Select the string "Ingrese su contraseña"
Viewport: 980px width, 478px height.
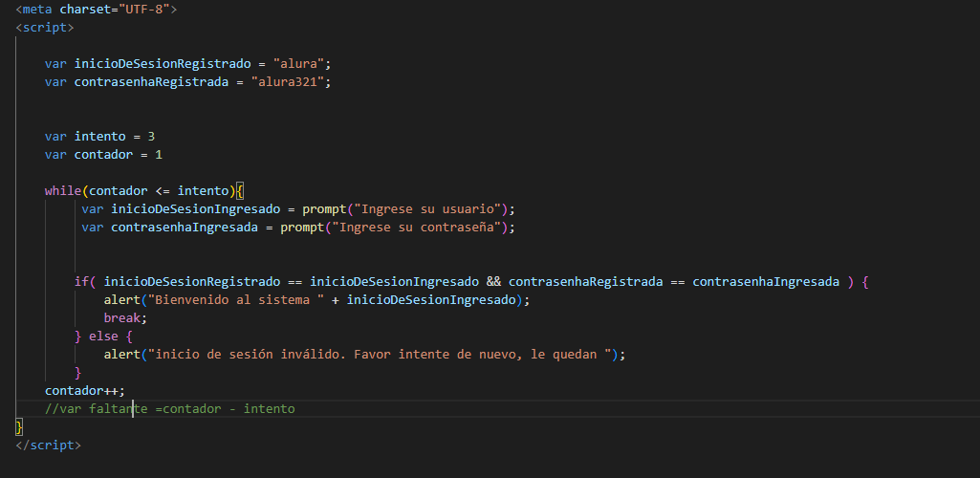click(417, 228)
